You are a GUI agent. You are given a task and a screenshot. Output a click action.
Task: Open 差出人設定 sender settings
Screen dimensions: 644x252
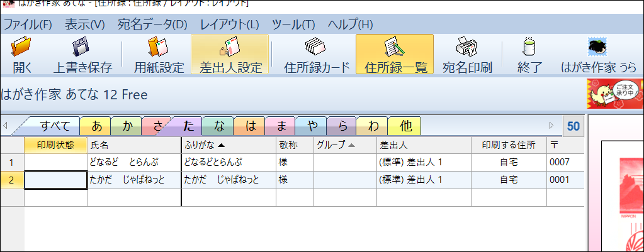click(x=230, y=54)
